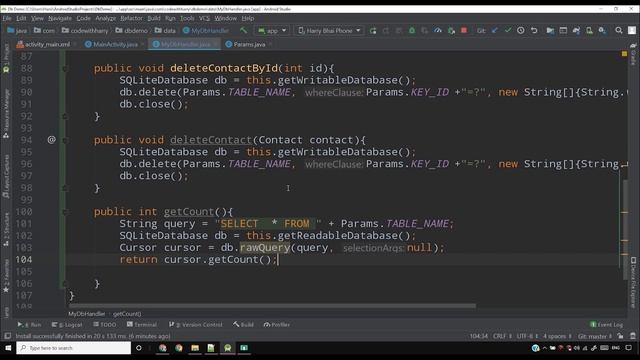Toggle the read-only lock icon in status bar
This screenshot has height=360, width=640.
coord(620,336)
